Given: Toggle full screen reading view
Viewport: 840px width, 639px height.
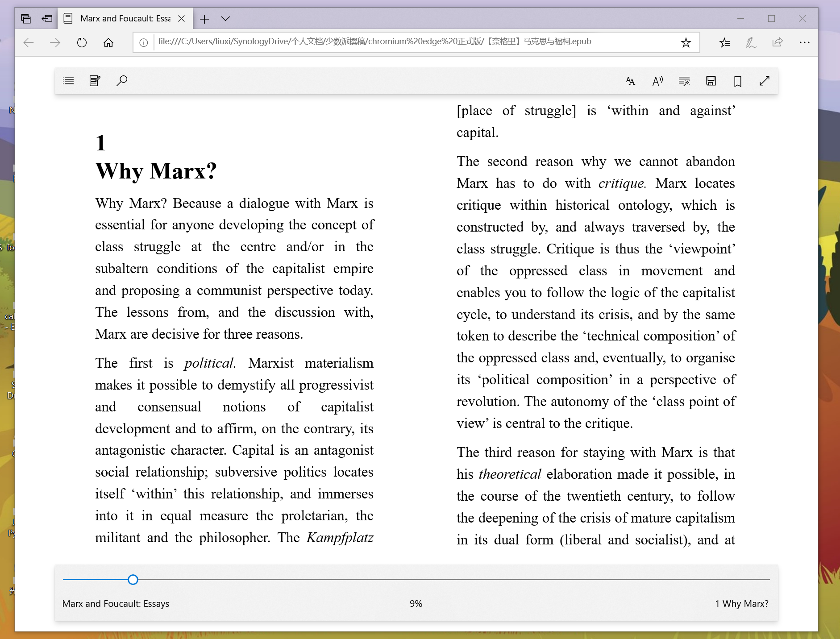Looking at the screenshot, I should pyautogui.click(x=765, y=81).
